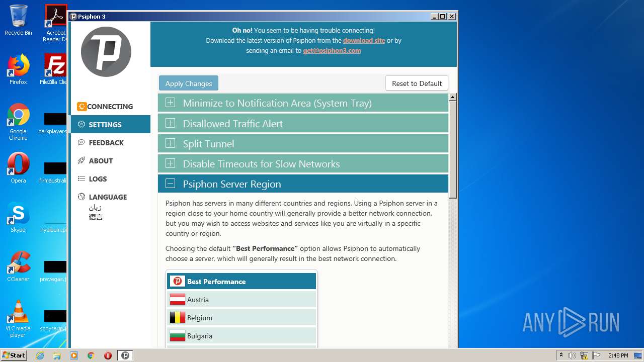Viewport: 644px width, 362px height.
Task: Open CCleaner desktop shortcut
Action: click(18, 266)
